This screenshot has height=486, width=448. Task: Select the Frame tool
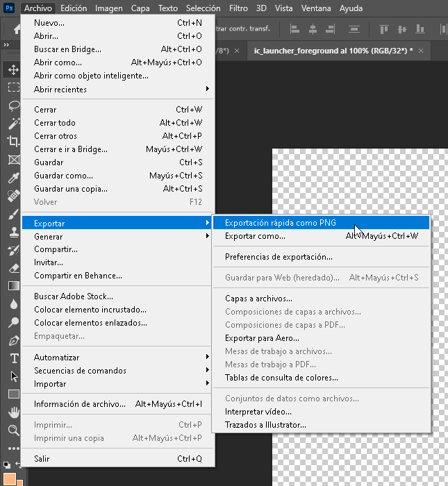point(13,160)
